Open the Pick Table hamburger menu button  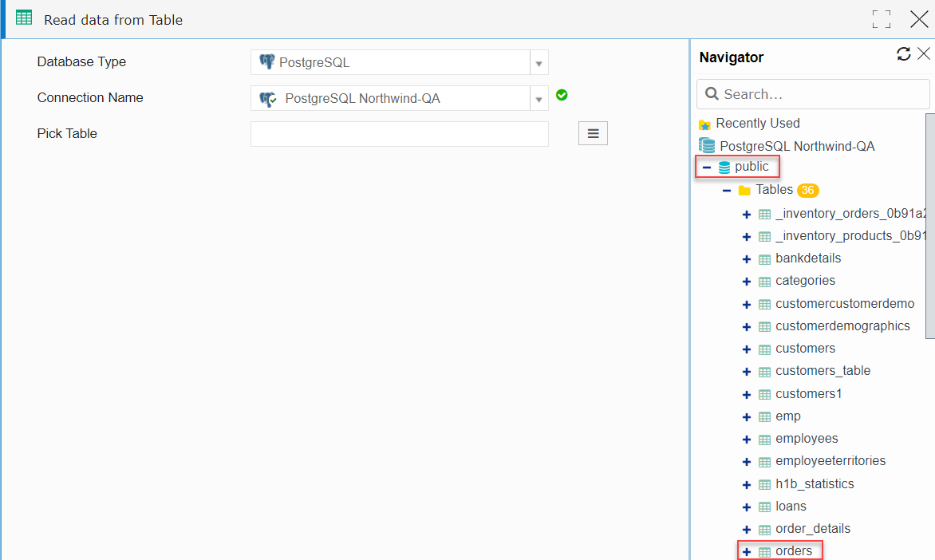tap(594, 133)
